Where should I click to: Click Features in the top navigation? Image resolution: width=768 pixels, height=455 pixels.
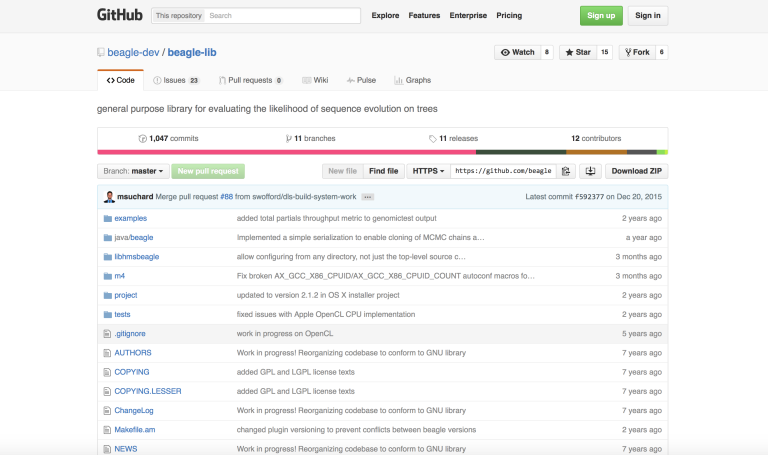click(x=424, y=16)
